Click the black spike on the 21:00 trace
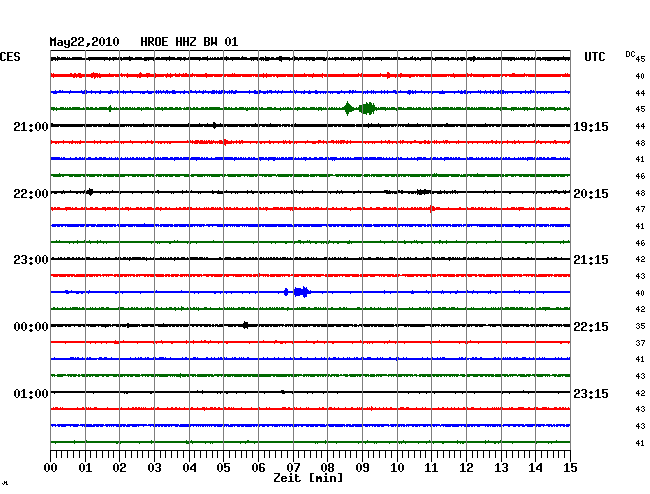650x494 pixels. [214, 125]
